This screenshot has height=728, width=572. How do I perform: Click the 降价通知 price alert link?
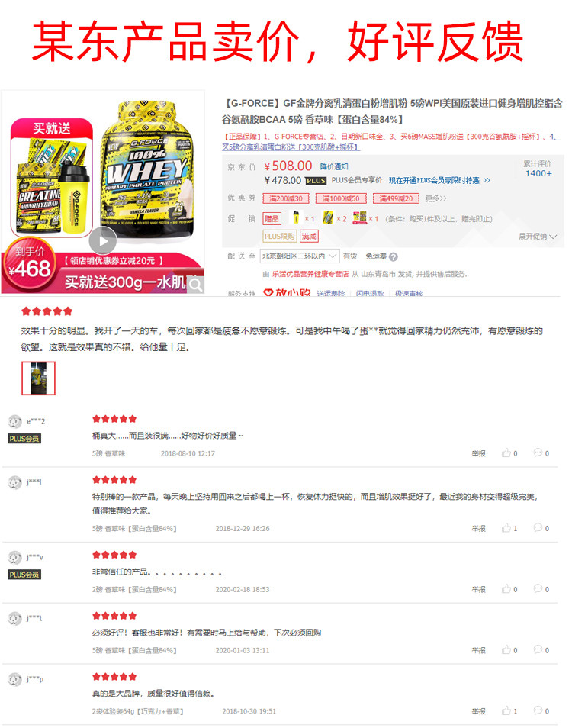click(333, 166)
